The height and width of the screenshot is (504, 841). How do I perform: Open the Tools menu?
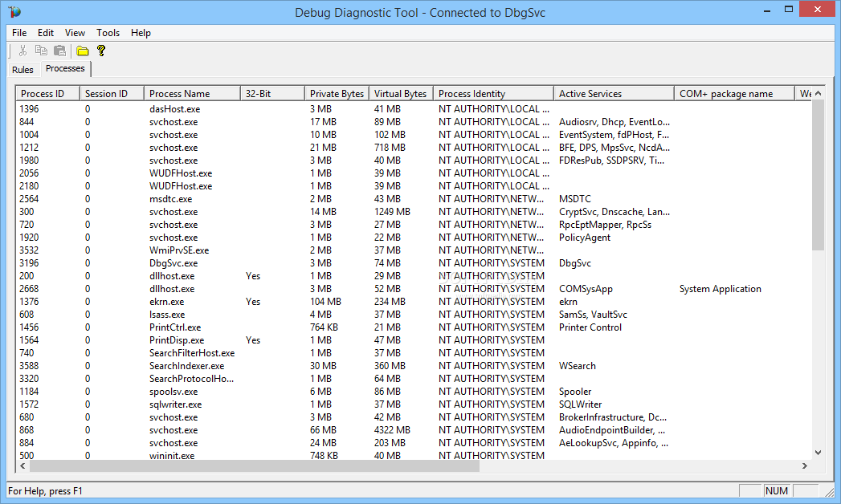[x=108, y=33]
